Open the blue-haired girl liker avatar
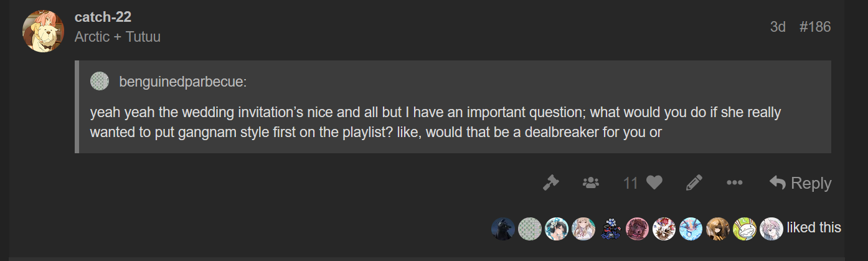The width and height of the screenshot is (868, 261). click(557, 229)
